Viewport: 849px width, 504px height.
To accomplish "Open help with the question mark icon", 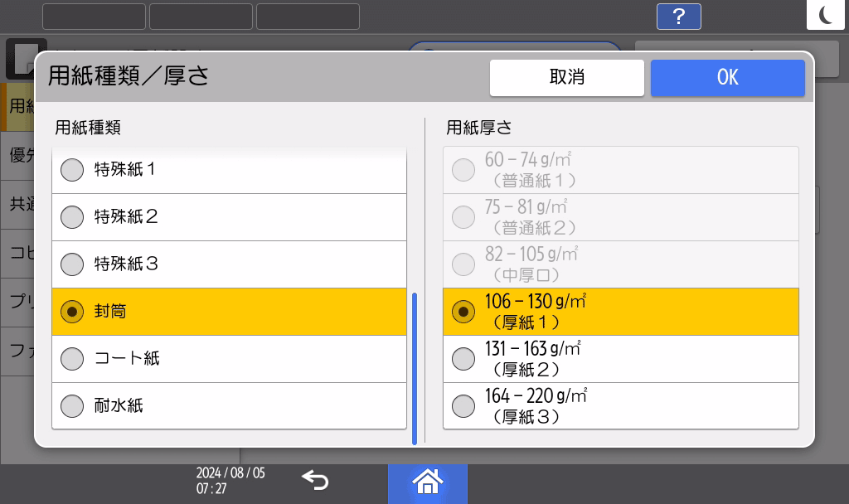I will pos(678,17).
